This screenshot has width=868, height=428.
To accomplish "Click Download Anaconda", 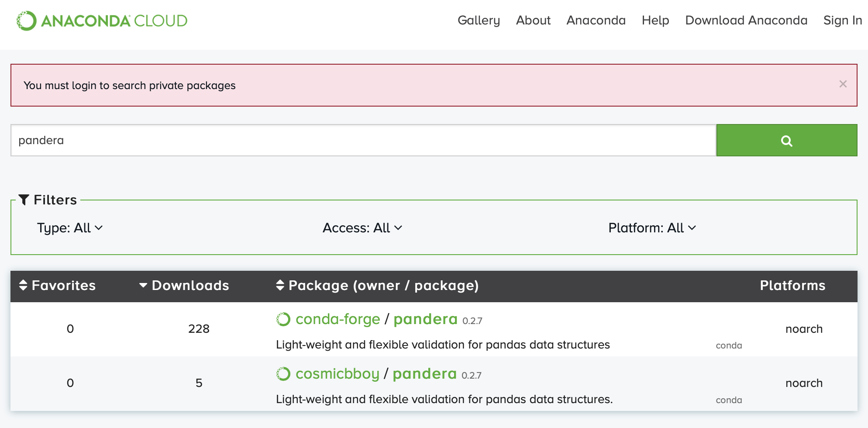I will (x=746, y=20).
